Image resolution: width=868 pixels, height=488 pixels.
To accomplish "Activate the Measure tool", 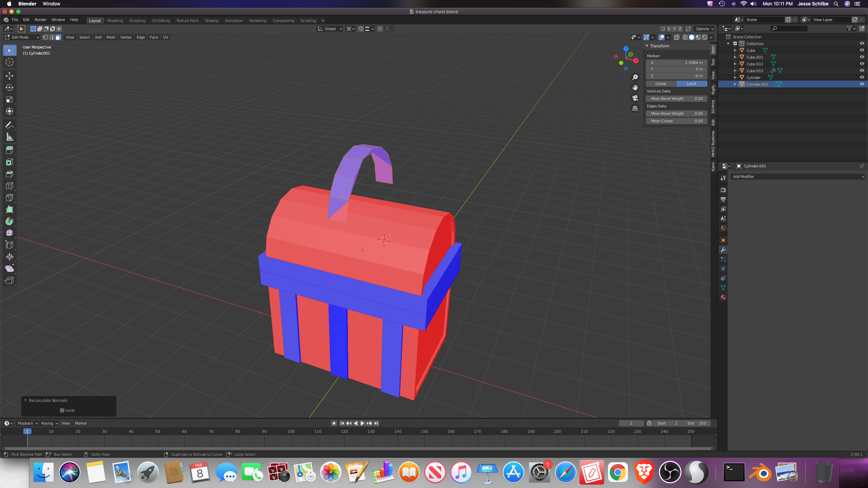I will point(9,137).
